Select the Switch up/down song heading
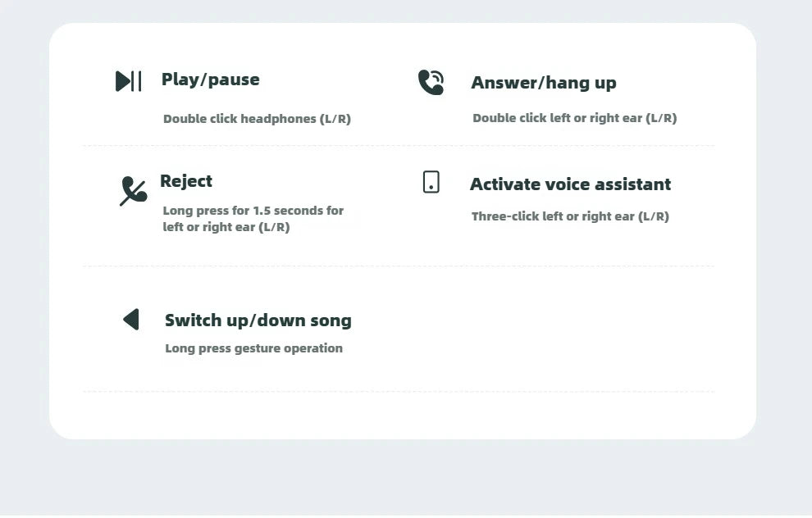This screenshot has height=518, width=812. pos(258,320)
